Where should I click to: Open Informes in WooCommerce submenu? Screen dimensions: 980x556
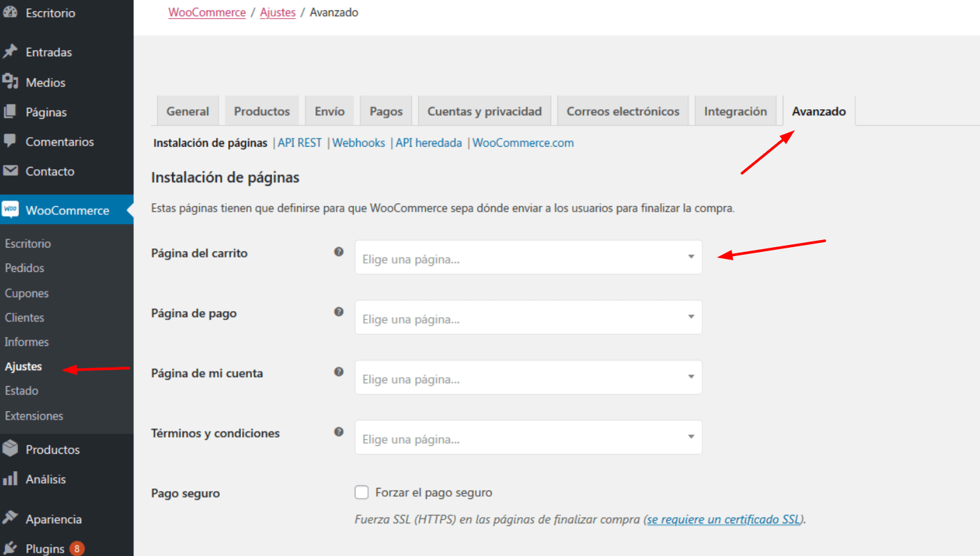pos(26,342)
